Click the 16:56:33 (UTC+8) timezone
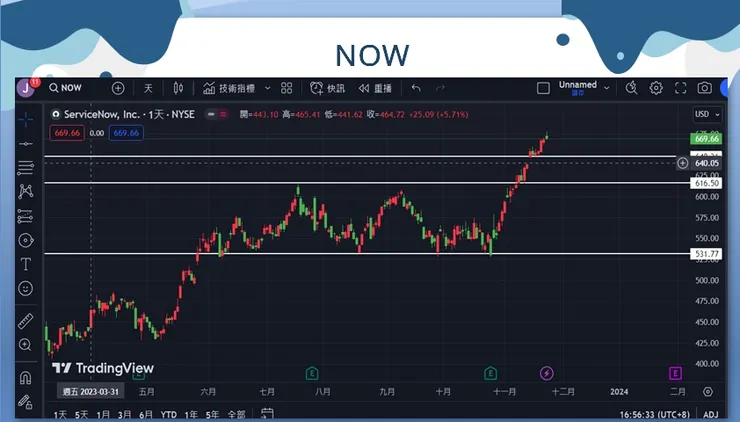740x422 pixels. (655, 414)
